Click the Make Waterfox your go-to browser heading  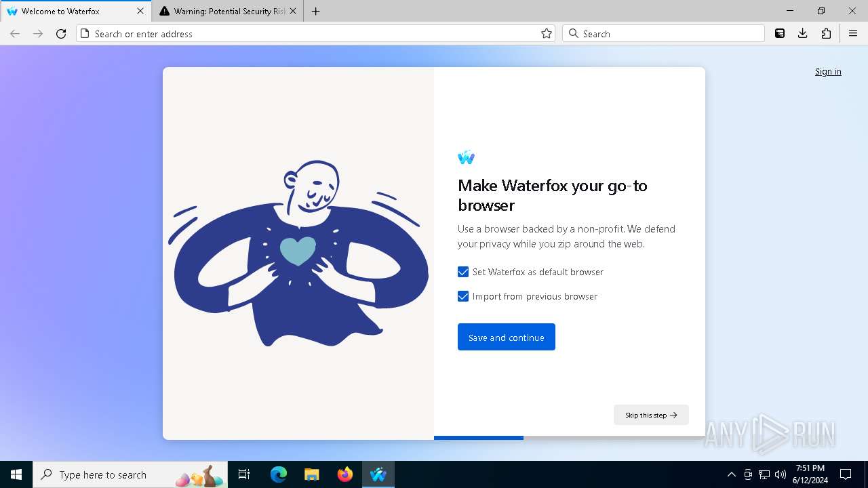553,195
